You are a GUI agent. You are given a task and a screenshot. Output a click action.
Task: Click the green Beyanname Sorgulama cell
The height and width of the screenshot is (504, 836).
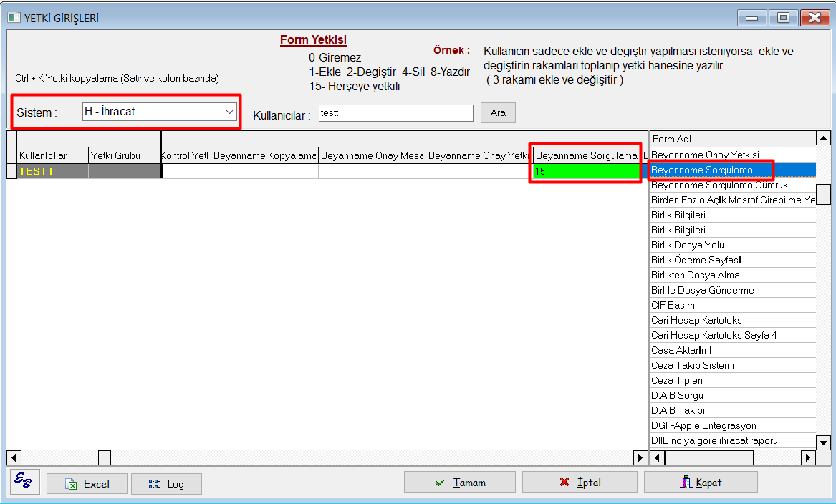coord(585,171)
